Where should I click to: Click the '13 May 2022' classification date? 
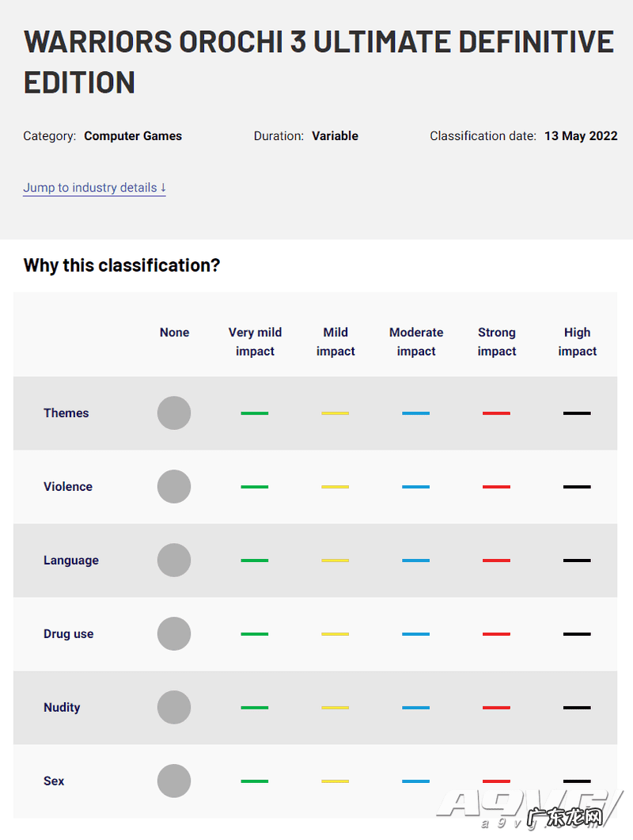581,136
